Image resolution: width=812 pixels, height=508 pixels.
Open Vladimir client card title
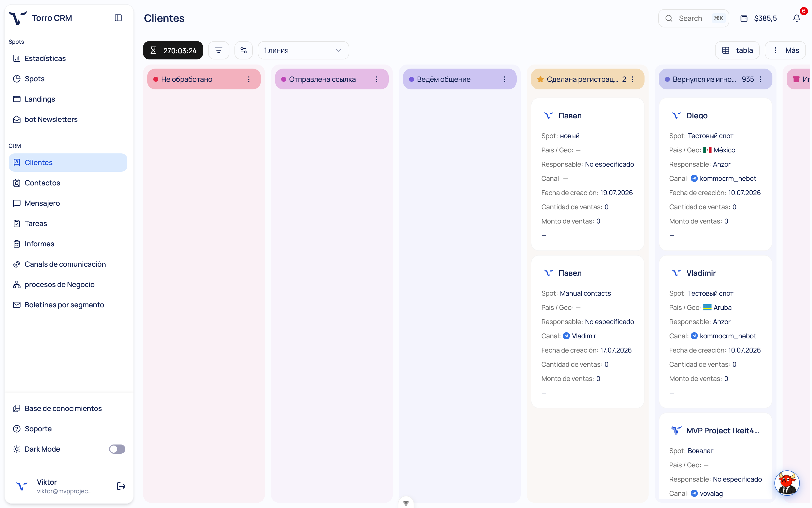(x=701, y=273)
